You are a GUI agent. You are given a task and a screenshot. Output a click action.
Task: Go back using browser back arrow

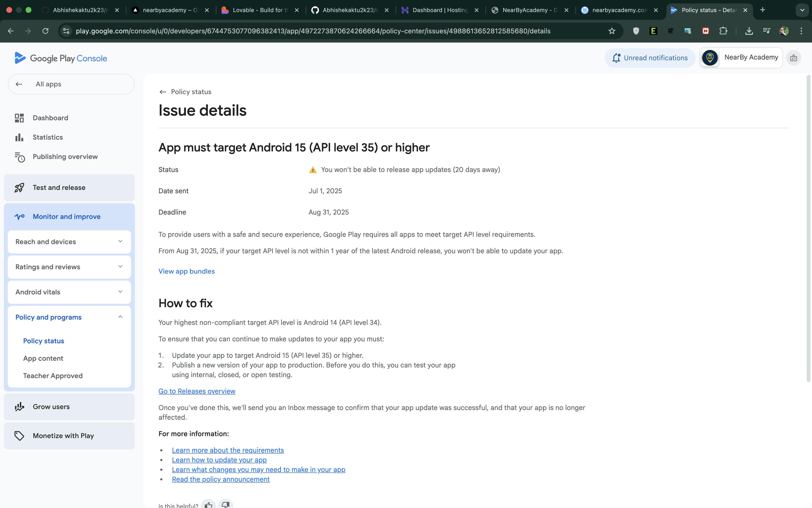pyautogui.click(x=11, y=31)
